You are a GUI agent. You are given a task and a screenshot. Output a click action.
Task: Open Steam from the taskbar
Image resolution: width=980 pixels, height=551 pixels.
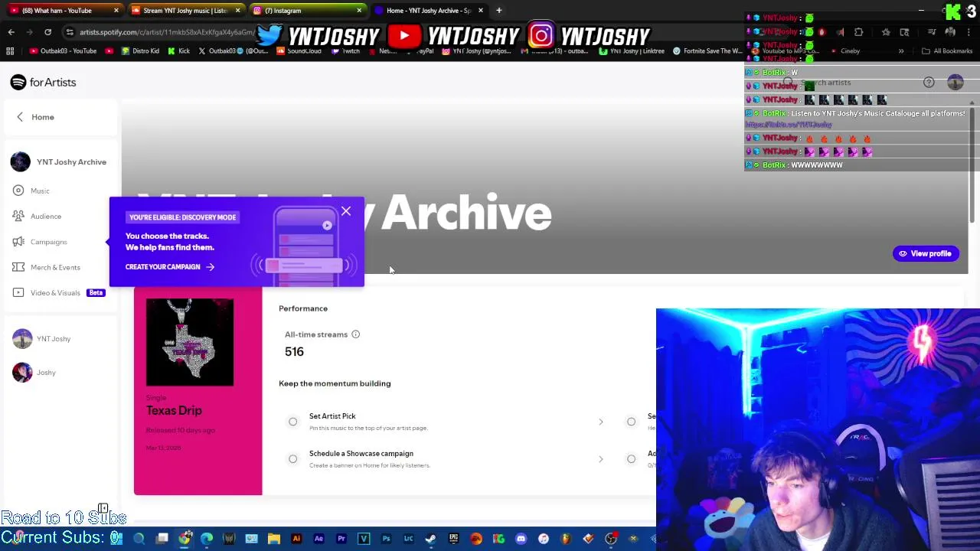click(x=430, y=539)
